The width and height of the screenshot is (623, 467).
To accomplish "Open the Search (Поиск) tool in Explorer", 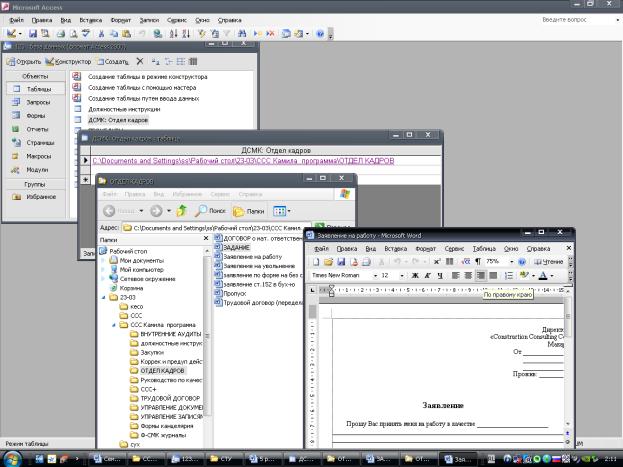I will pyautogui.click(x=209, y=211).
